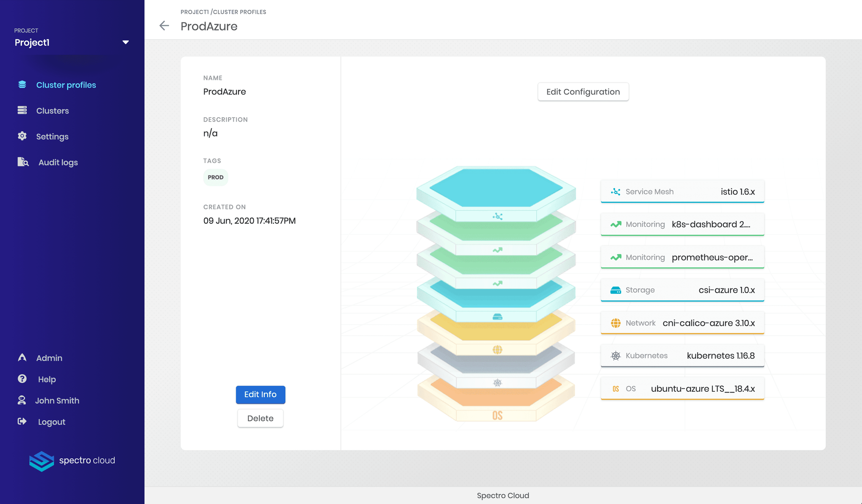Click the Spectro Cloud logo
Screen dimensions: 862x504
click(x=72, y=461)
